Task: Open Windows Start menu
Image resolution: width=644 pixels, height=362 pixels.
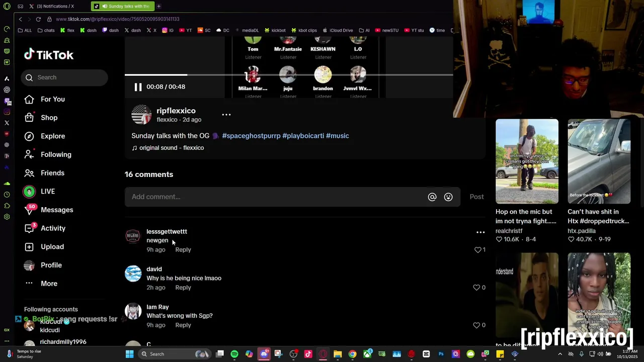Action: coord(129,354)
